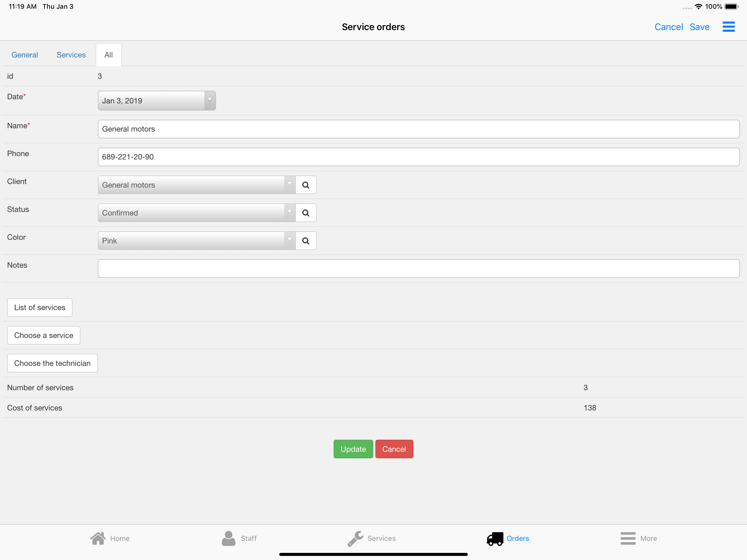The image size is (747, 560).
Task: Switch to the Services tab
Action: pyautogui.click(x=71, y=54)
